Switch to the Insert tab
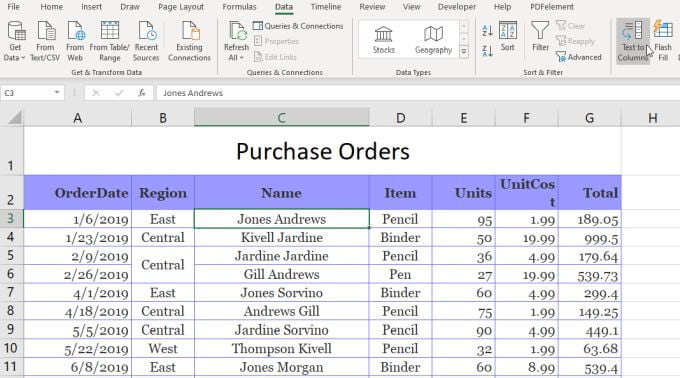 click(92, 7)
